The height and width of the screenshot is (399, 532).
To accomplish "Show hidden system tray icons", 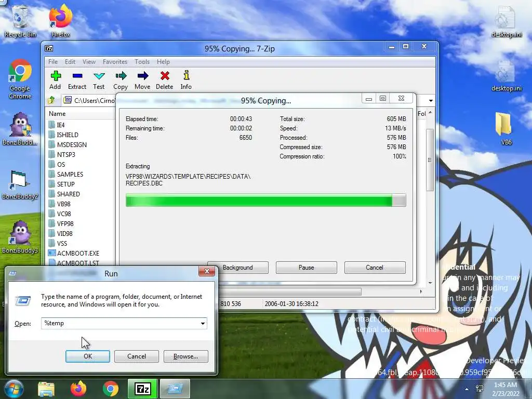I will (x=467, y=389).
